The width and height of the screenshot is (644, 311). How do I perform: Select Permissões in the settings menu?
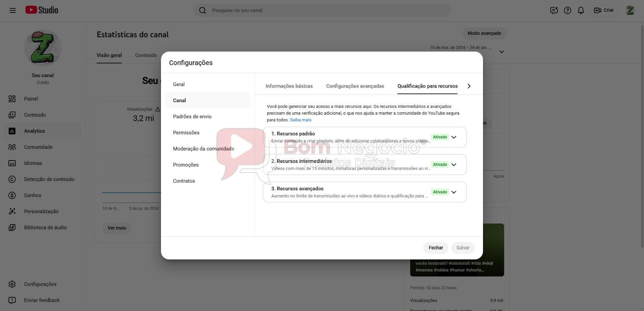coord(186,133)
